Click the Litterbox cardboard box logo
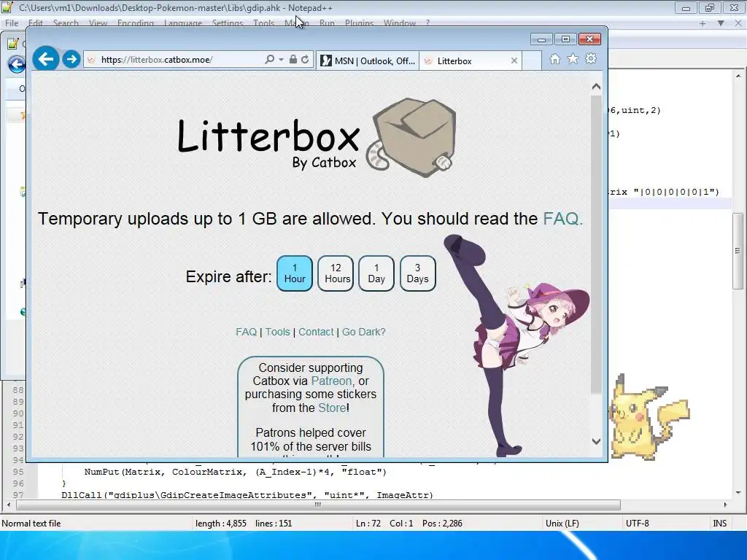The height and width of the screenshot is (560, 747). pyautogui.click(x=411, y=137)
